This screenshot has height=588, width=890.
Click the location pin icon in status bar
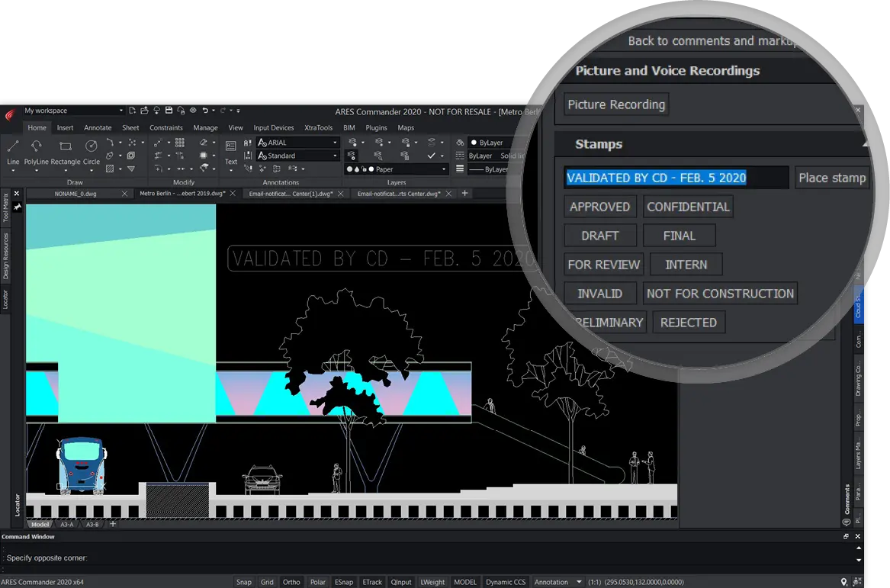[x=844, y=582]
